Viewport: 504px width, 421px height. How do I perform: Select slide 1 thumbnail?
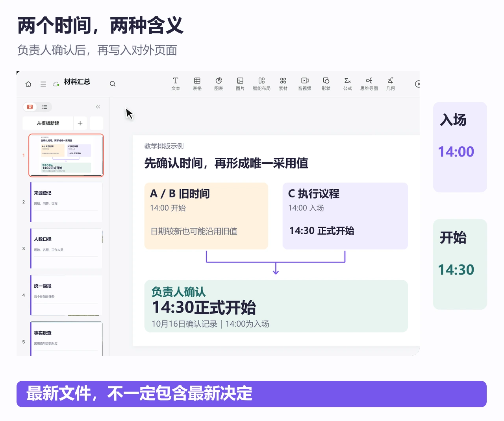[x=66, y=155]
